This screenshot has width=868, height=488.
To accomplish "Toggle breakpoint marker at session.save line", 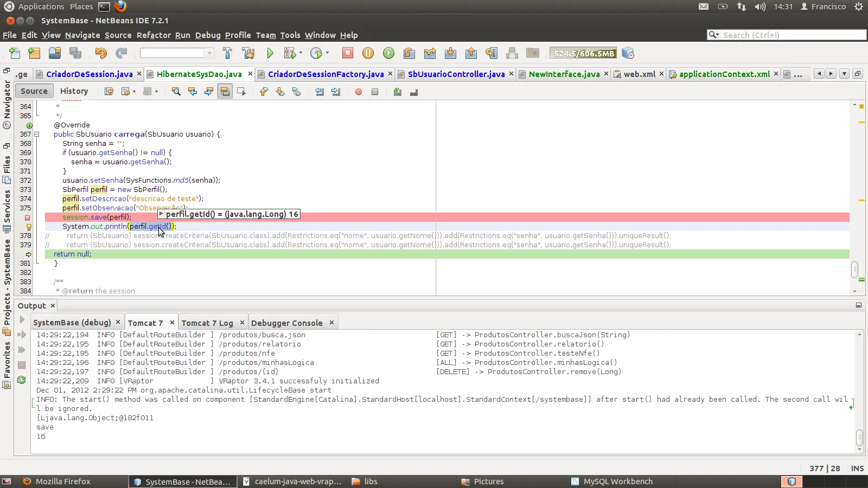I will point(27,217).
